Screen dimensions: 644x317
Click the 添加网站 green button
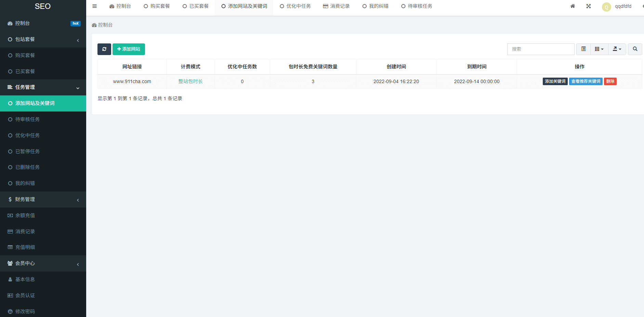click(129, 49)
